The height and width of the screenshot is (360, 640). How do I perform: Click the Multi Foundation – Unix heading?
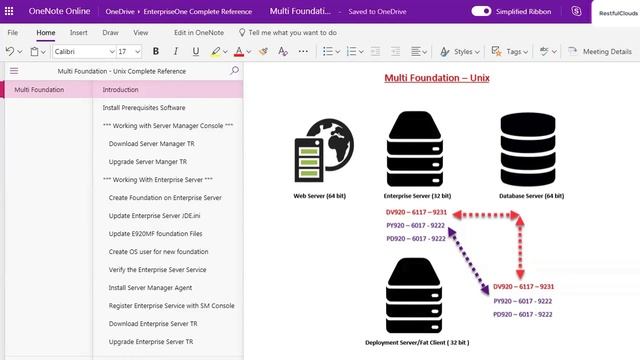point(437,78)
